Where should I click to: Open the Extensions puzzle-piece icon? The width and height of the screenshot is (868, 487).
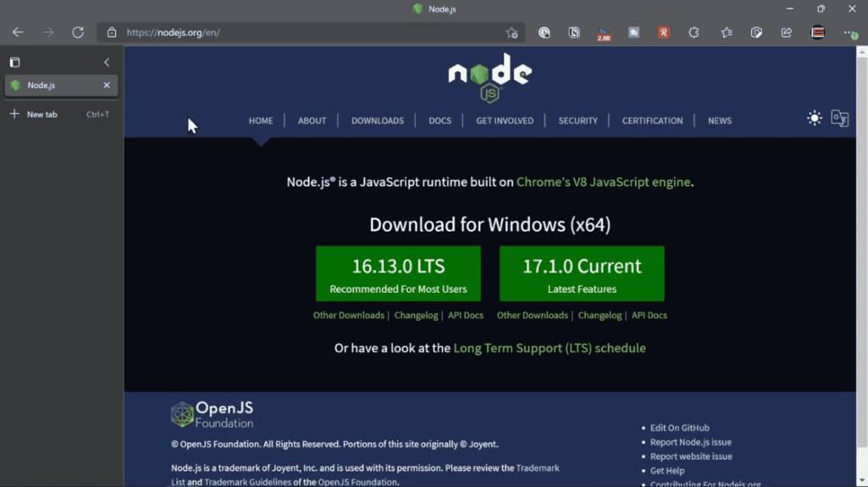(x=693, y=33)
